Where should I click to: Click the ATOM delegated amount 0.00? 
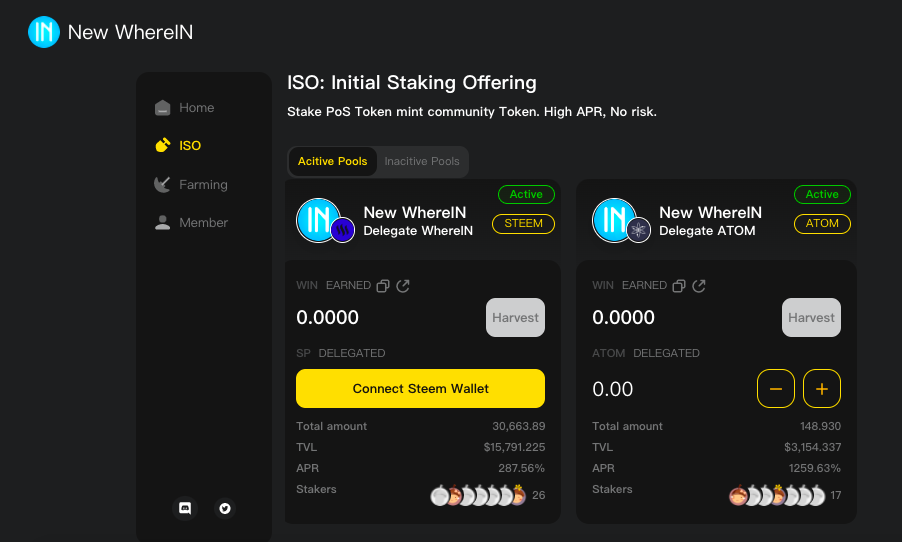[x=613, y=389]
